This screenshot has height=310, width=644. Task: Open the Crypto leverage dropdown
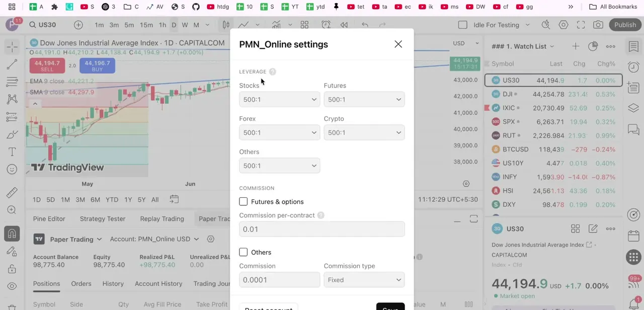pos(364,133)
